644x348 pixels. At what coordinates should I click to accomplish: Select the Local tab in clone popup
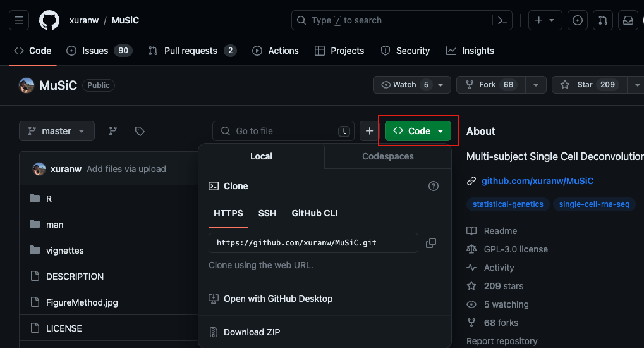tap(261, 156)
